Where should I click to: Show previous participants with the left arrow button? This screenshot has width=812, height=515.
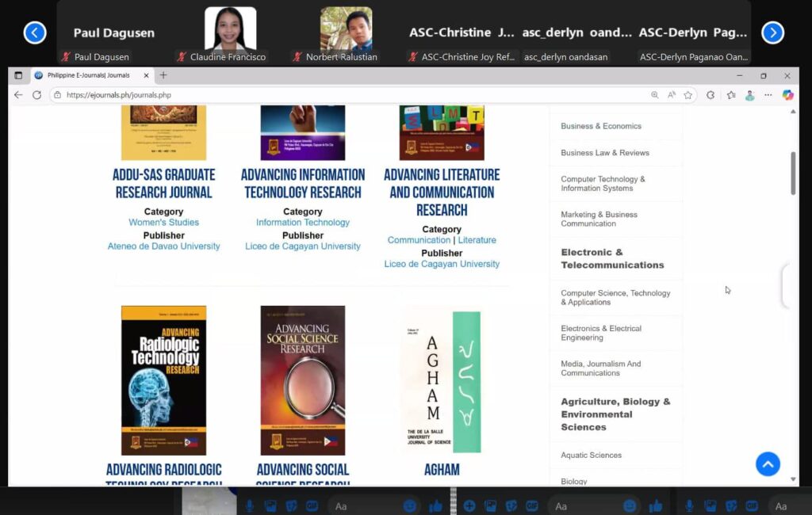tap(35, 32)
